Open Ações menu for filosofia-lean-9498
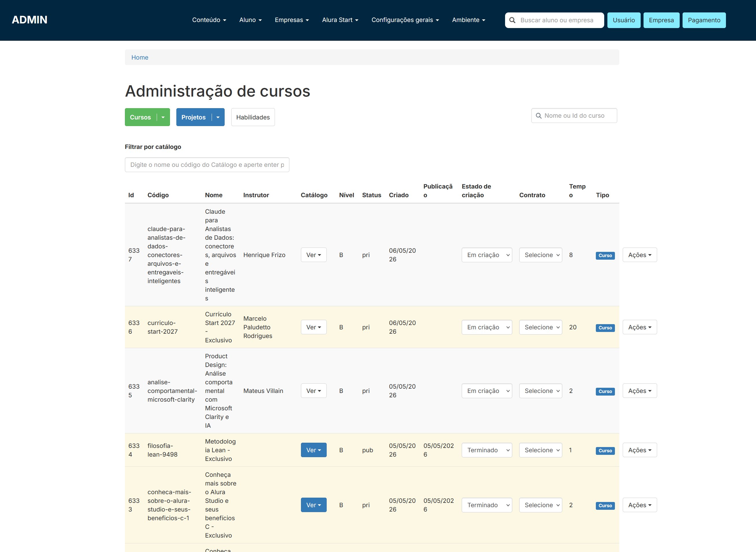 640,450
